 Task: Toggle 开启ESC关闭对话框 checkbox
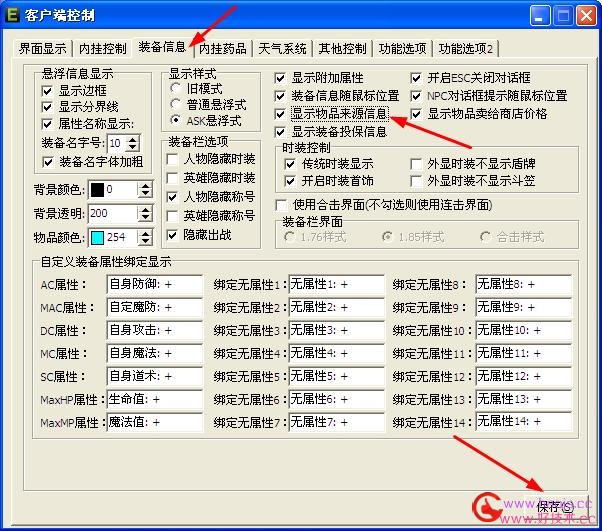(x=416, y=78)
